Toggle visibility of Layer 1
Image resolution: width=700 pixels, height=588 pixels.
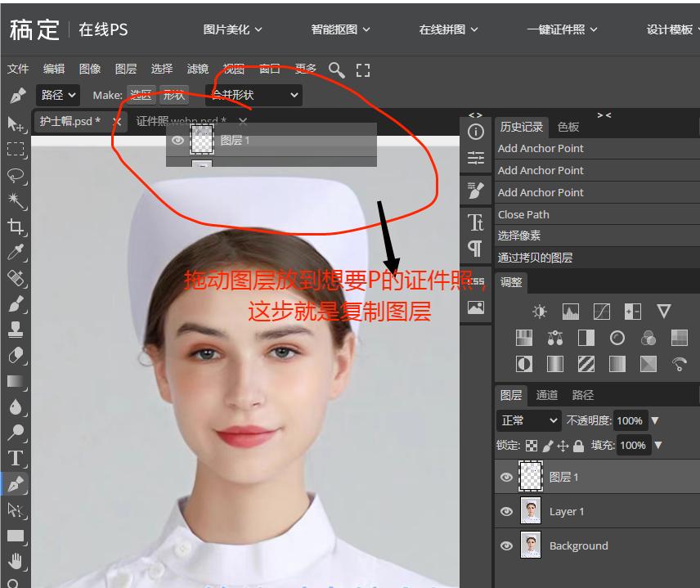[508, 512]
